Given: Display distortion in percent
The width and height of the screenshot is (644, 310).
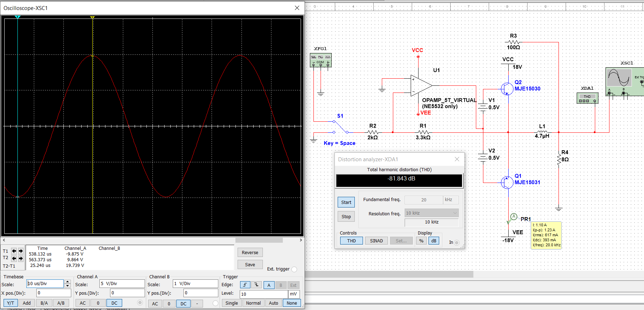Looking at the screenshot, I should [x=421, y=241].
